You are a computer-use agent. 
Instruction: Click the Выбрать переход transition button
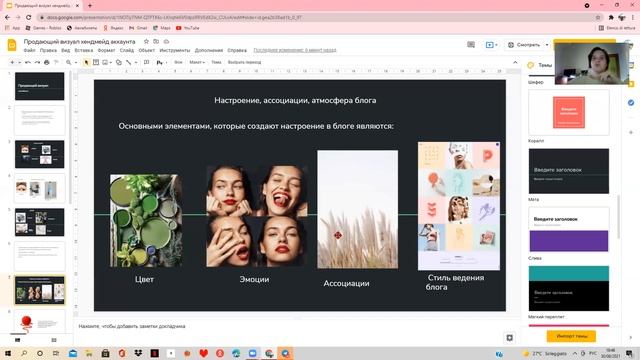point(244,62)
